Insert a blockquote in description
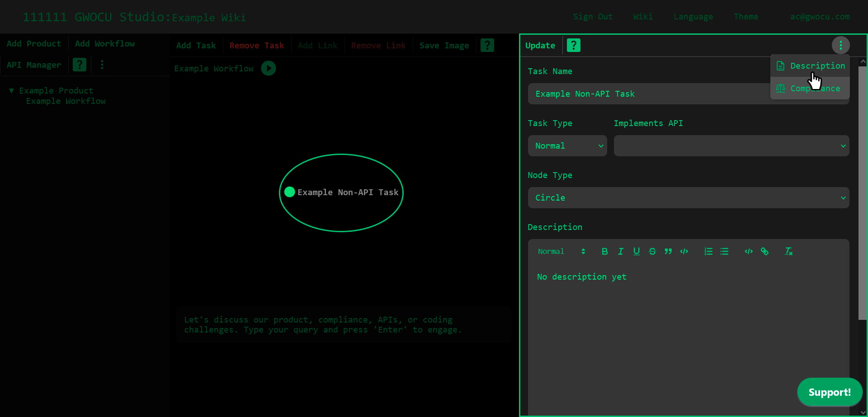Viewport: 868px width, 417px height. coord(668,251)
